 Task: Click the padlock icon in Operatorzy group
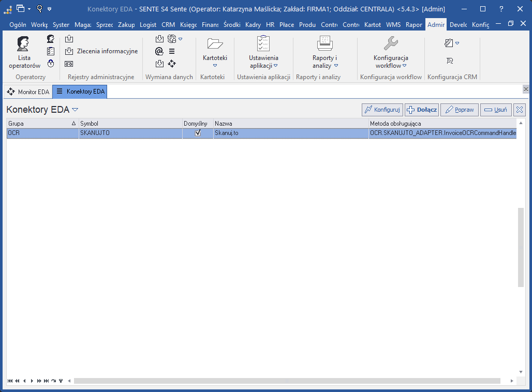51,64
